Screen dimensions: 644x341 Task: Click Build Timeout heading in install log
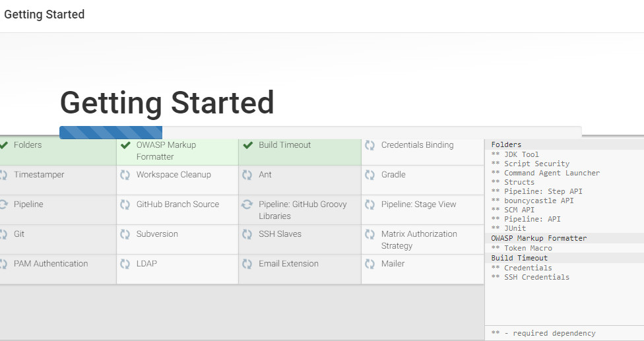pos(519,258)
